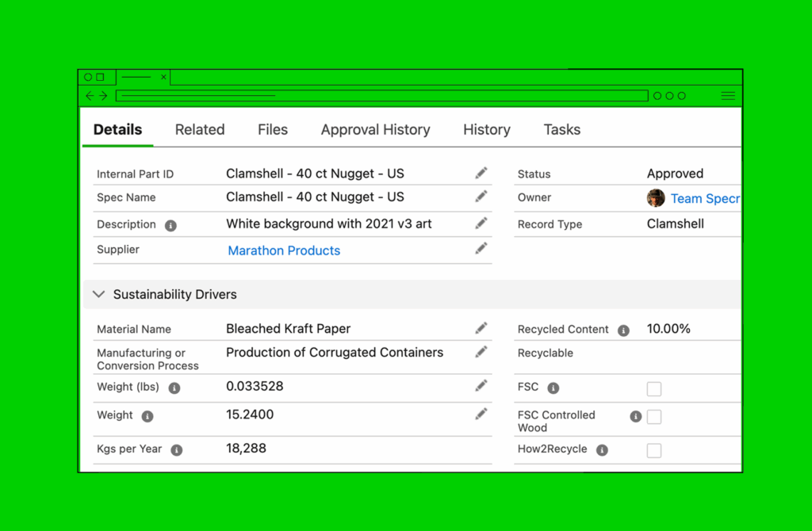Open info tooltip icon beside Description label
This screenshot has height=531, width=812.
pos(170,225)
